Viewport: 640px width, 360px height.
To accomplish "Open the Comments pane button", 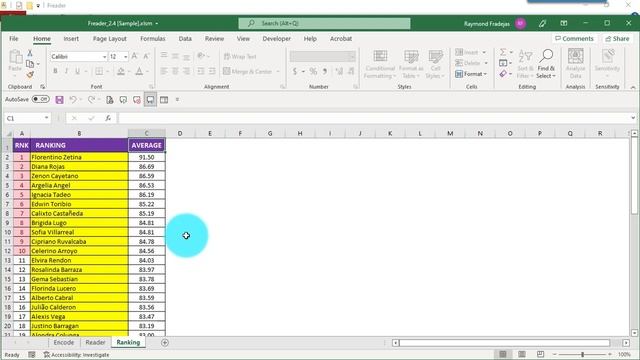I will (x=574, y=38).
